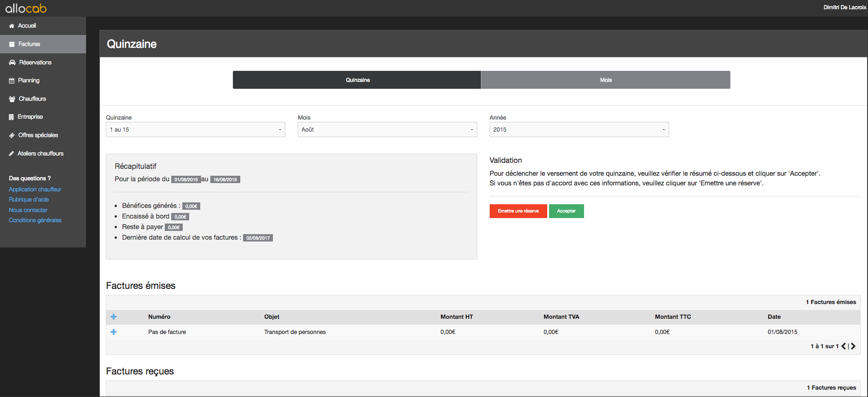868x397 pixels.
Task: Click the Encaissé à bord 0,00€ badge
Action: click(x=180, y=217)
